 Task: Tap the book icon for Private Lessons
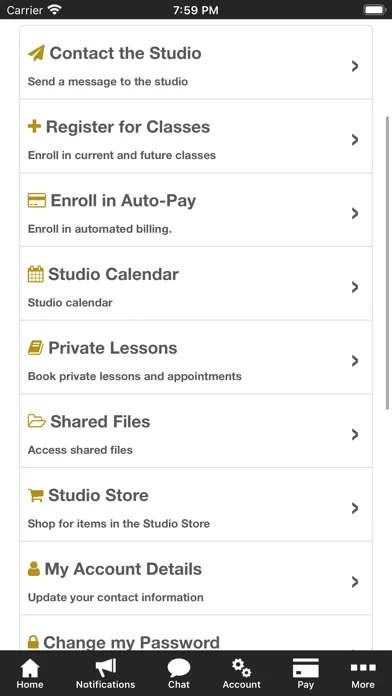pyautogui.click(x=36, y=348)
